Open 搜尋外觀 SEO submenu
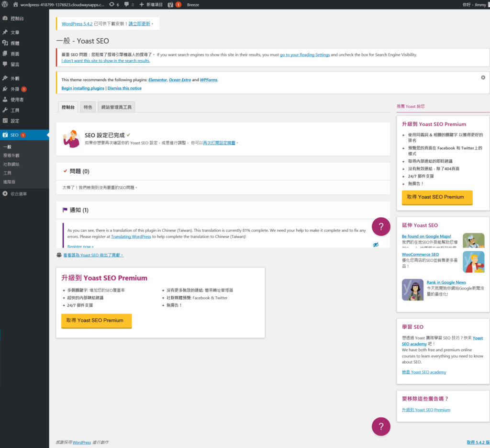The height and width of the screenshot is (448, 490). [x=11, y=156]
